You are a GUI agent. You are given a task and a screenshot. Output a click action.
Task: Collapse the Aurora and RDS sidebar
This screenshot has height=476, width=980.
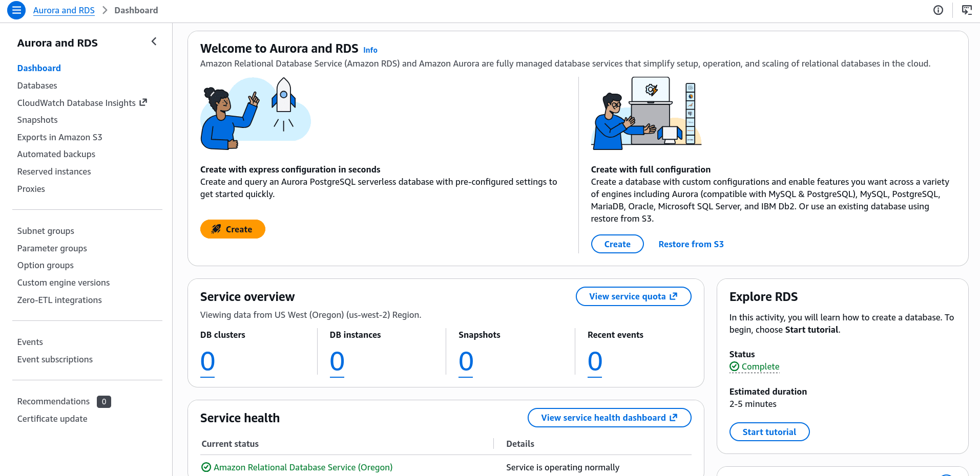pyautogui.click(x=154, y=41)
